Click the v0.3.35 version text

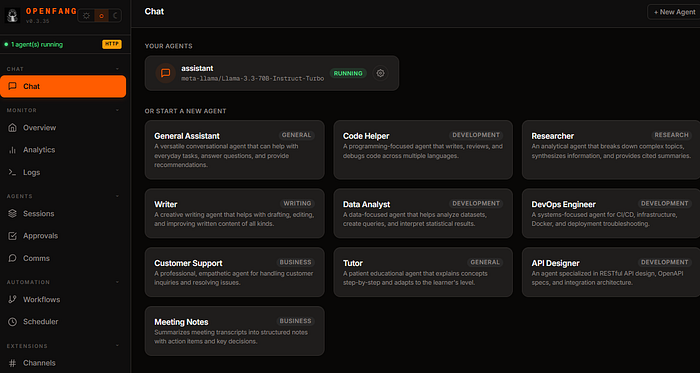pyautogui.click(x=37, y=21)
